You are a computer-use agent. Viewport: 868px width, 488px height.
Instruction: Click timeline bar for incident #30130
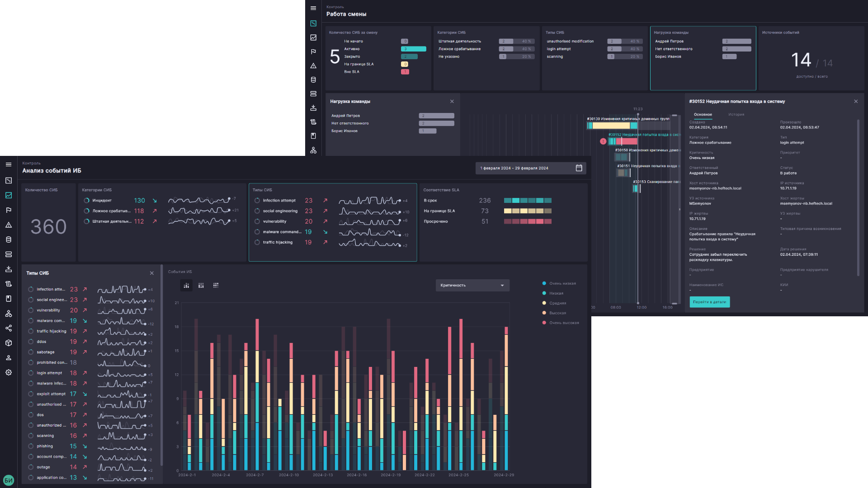(x=612, y=126)
